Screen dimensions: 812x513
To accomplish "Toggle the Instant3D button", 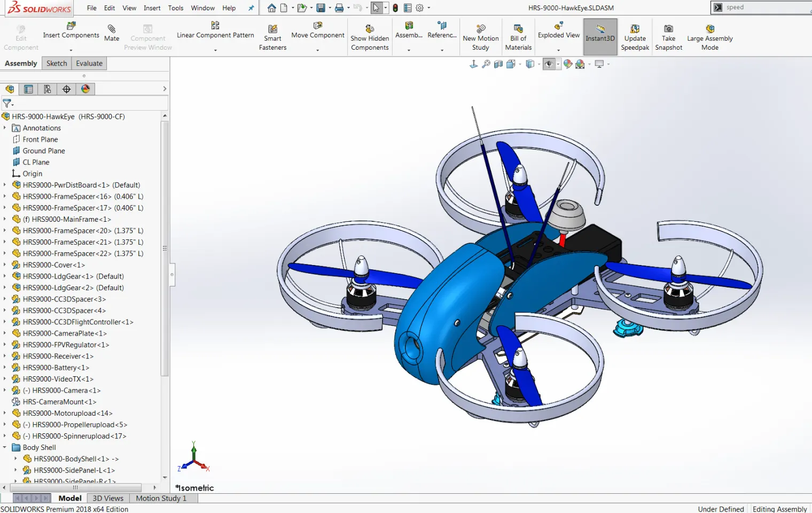I will (x=600, y=37).
